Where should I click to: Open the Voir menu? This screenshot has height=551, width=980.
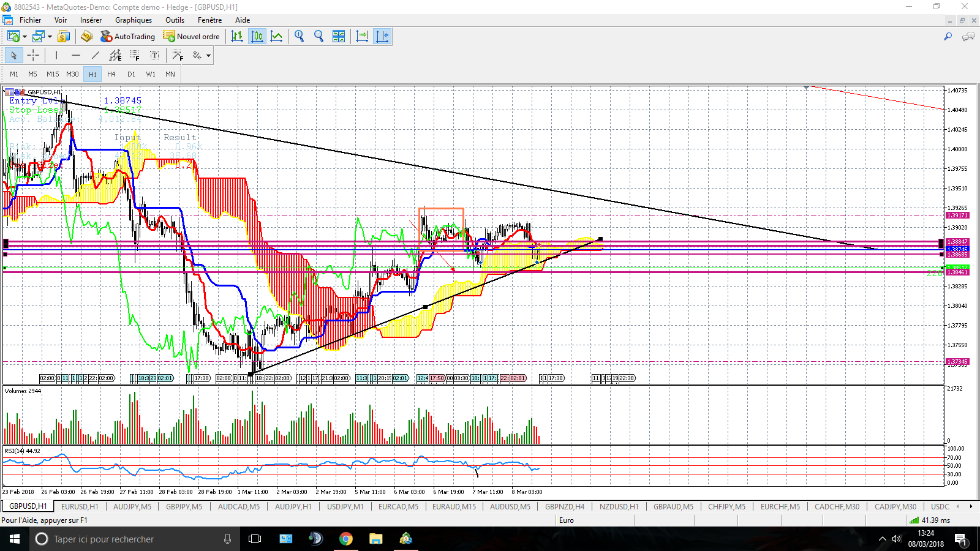[61, 20]
